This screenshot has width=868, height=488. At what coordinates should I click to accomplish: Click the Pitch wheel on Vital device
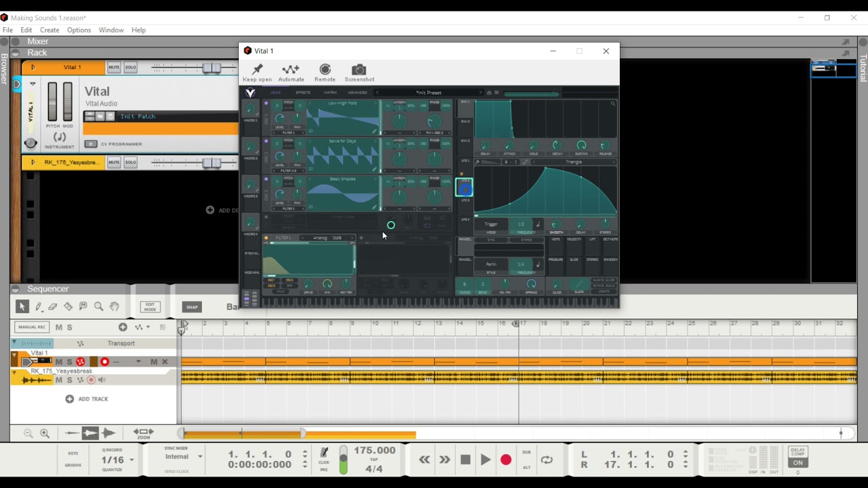click(52, 102)
